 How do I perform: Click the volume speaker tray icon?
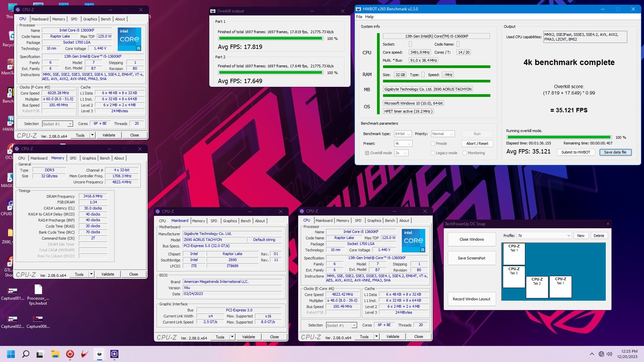click(x=609, y=354)
